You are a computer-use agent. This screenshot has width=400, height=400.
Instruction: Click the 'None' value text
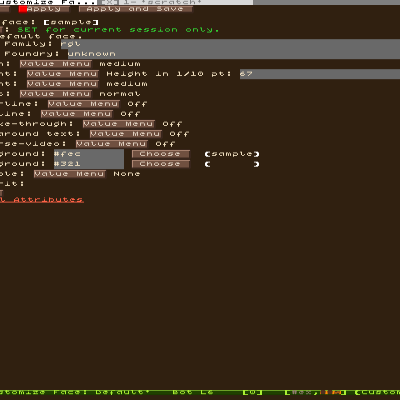tap(127, 174)
